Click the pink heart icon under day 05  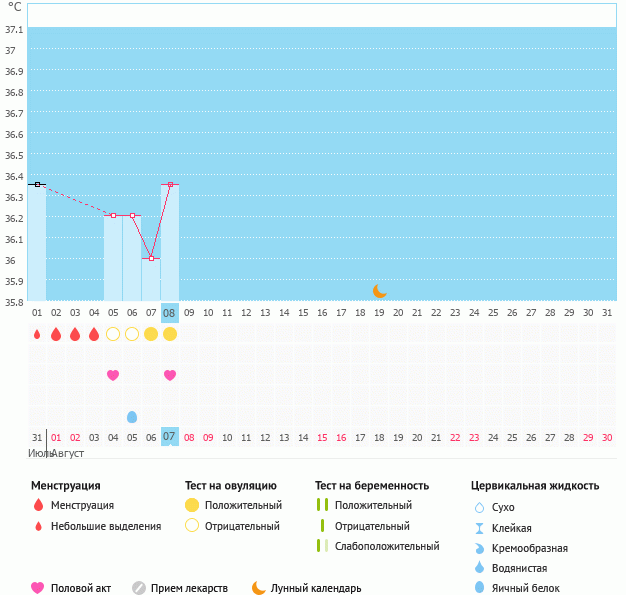coord(113,375)
